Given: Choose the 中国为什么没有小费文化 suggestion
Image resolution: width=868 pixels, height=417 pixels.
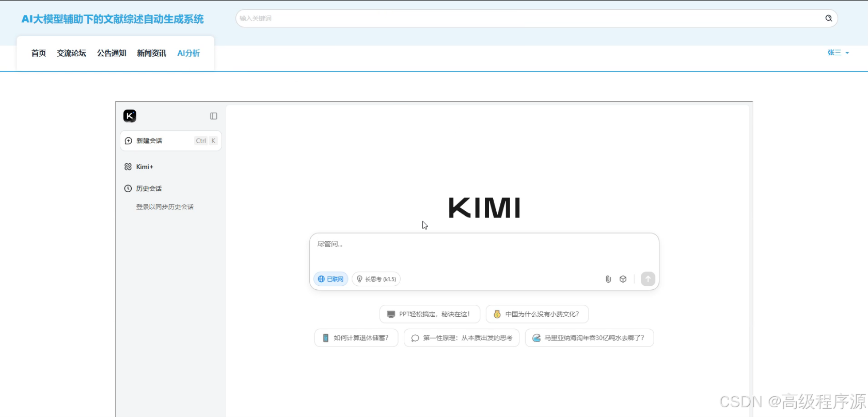Looking at the screenshot, I should pyautogui.click(x=537, y=314).
